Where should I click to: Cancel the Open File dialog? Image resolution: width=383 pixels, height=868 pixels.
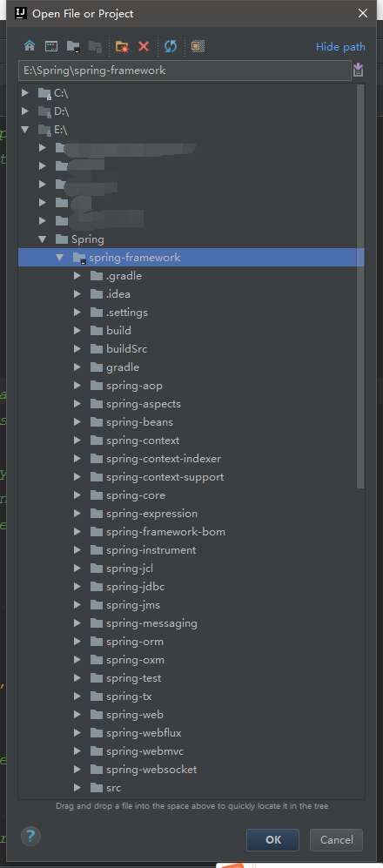[336, 840]
